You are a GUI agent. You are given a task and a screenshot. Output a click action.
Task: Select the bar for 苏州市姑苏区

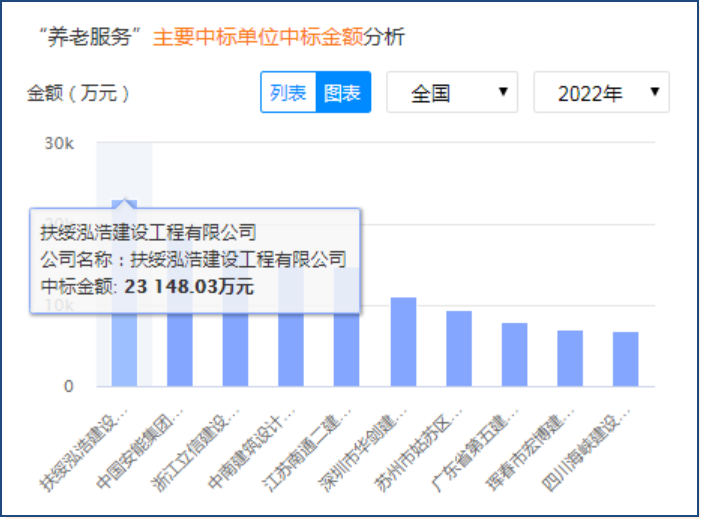point(459,349)
